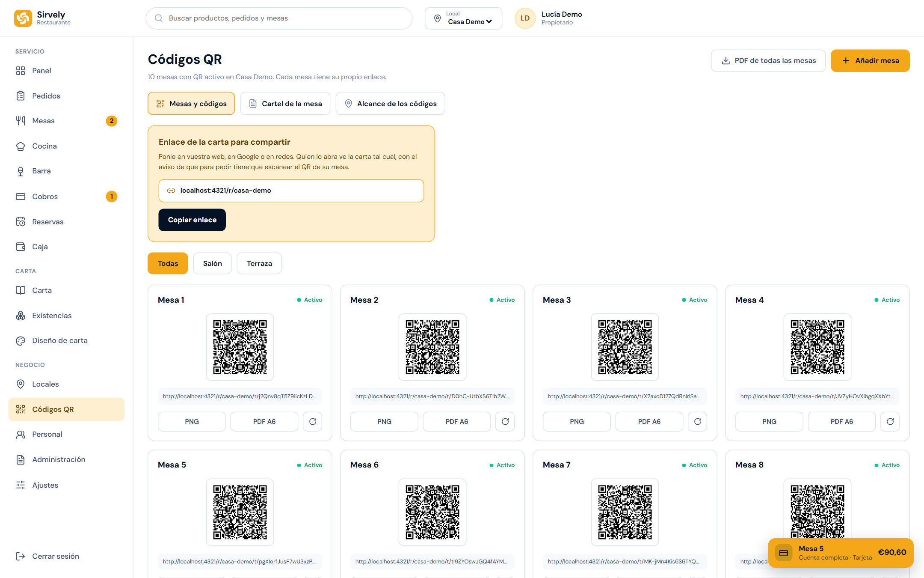924x578 pixels.
Task: Regenerate QR code for Mesa 3
Action: click(x=698, y=422)
